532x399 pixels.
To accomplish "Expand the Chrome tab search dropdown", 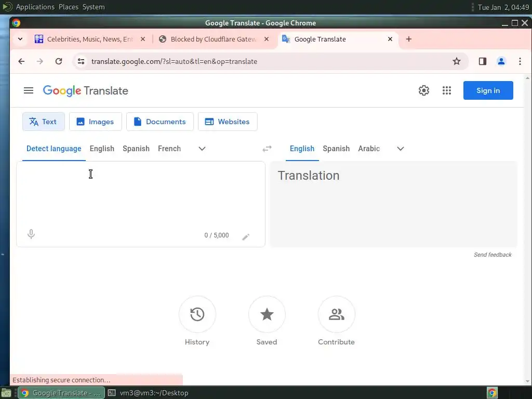I will 20,39.
